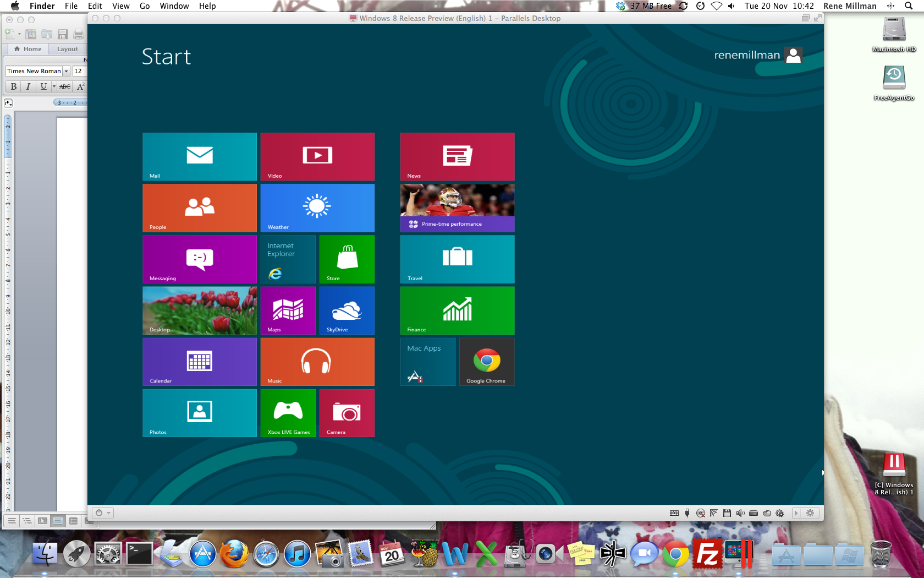Open the New document dropdown arrow in Word
This screenshot has width=924, height=578.
click(19, 34)
